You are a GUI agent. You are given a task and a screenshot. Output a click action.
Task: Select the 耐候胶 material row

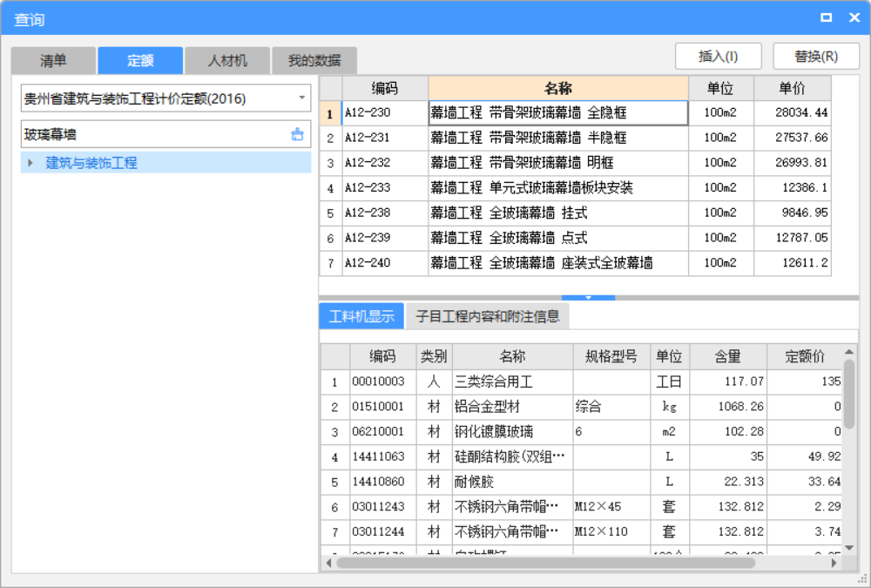click(581, 482)
